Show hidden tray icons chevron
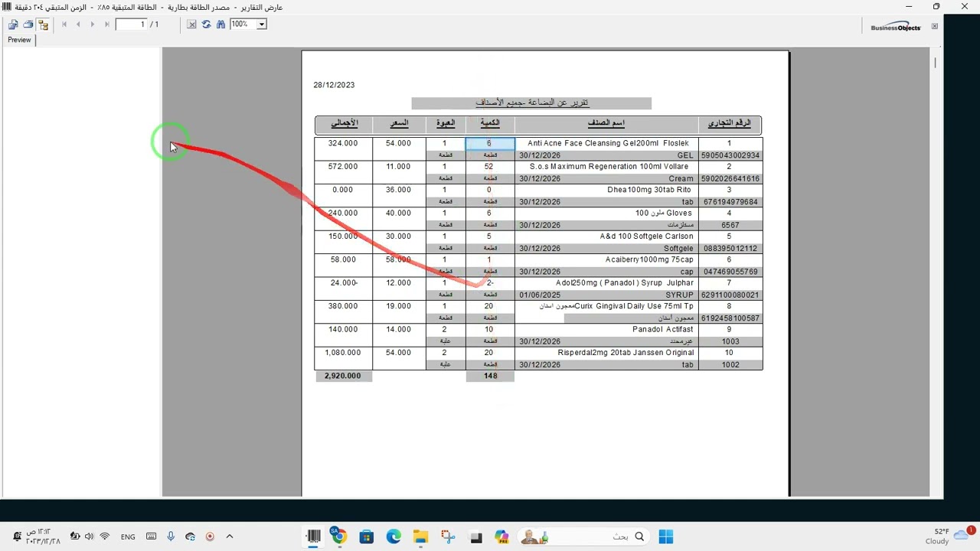This screenshot has height=551, width=980. 230,537
